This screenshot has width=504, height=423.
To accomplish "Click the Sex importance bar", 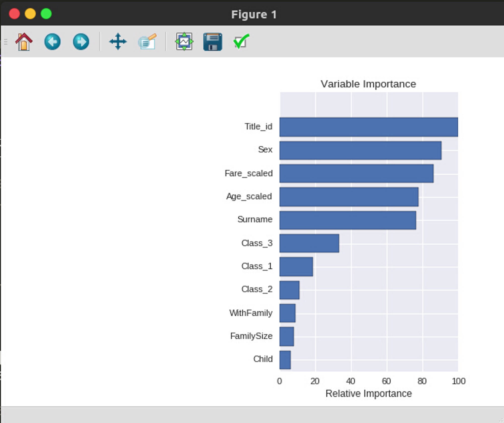I will pyautogui.click(x=360, y=150).
